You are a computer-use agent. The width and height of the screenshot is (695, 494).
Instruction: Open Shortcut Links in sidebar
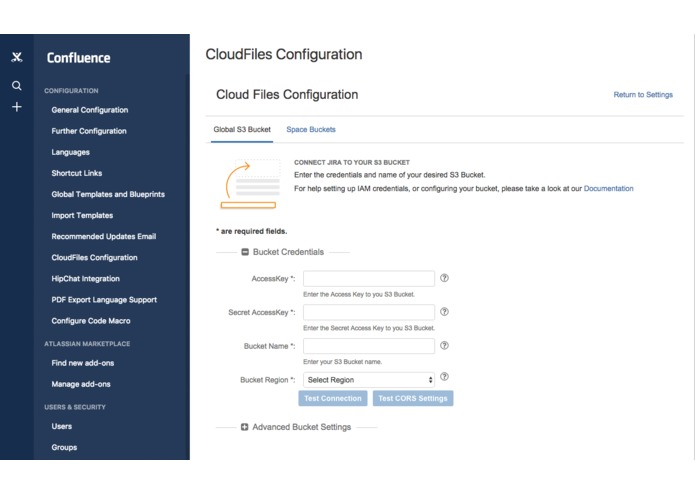click(77, 173)
